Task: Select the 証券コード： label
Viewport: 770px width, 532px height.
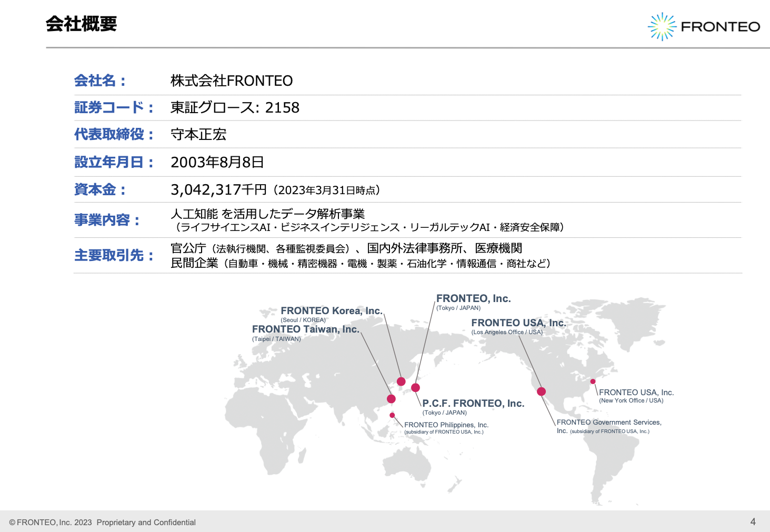Action: click(x=114, y=107)
